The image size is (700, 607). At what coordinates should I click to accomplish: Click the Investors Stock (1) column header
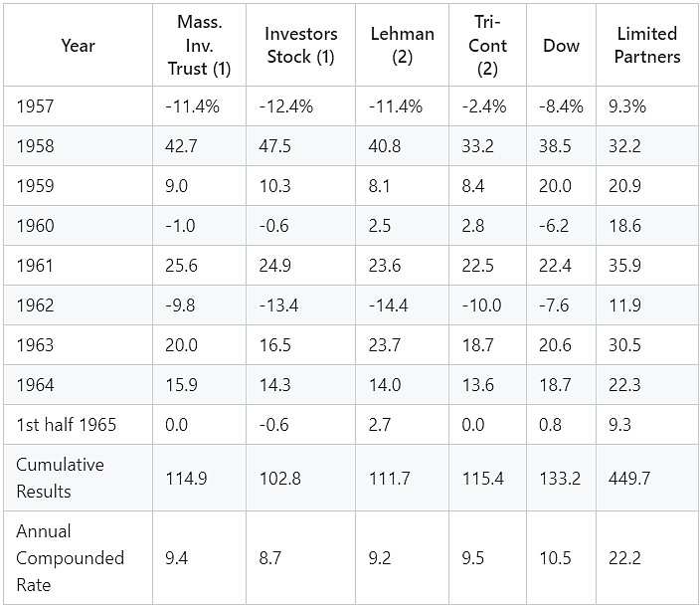click(x=300, y=46)
